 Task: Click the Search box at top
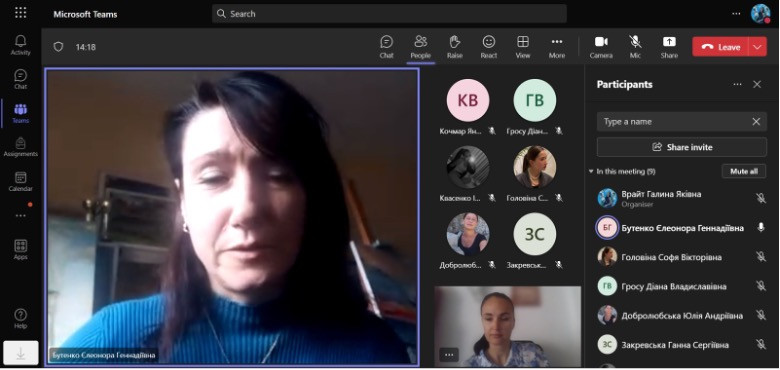[389, 13]
